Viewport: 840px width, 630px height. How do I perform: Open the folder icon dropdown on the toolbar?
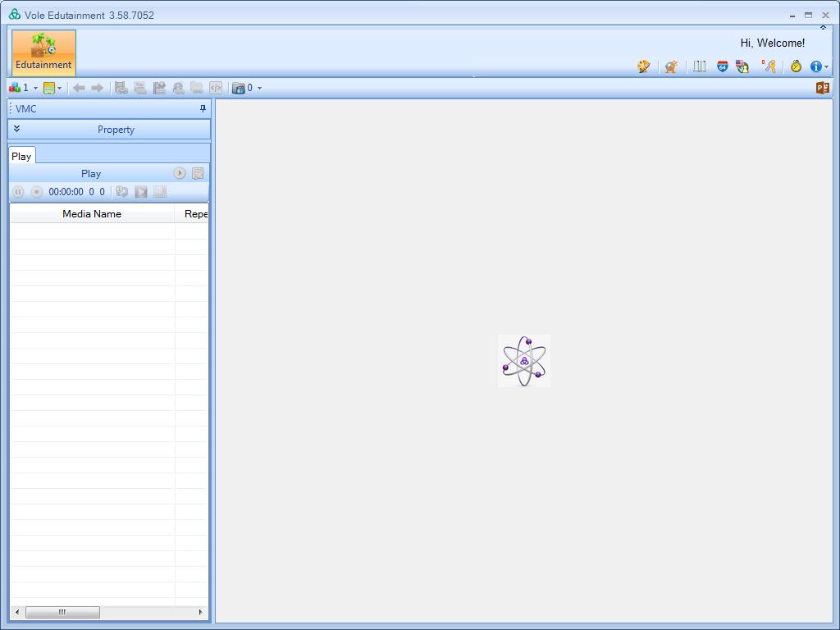60,88
